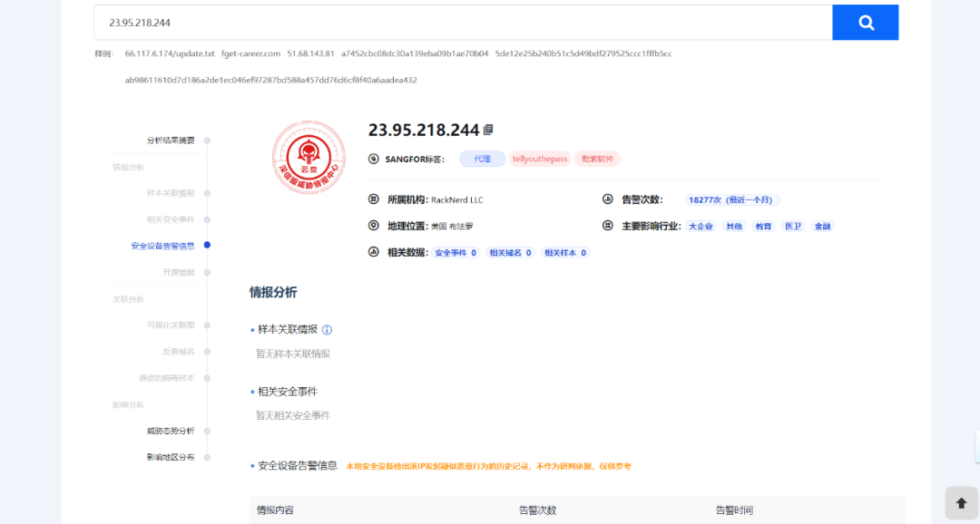Click the 18277次 alert count badge
Viewport: 980px width, 524px height.
coord(733,199)
